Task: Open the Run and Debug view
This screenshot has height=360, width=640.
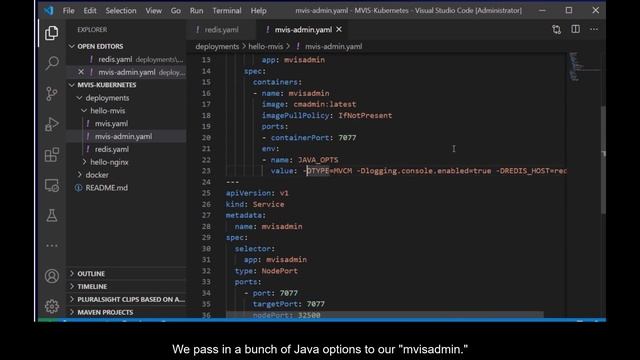Action: click(51, 124)
